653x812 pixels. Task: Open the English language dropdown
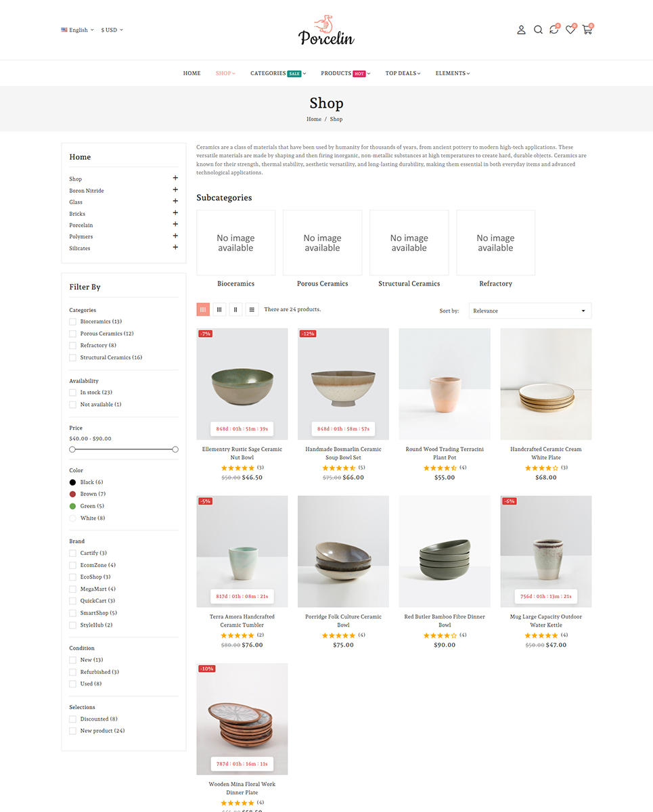[x=77, y=30]
